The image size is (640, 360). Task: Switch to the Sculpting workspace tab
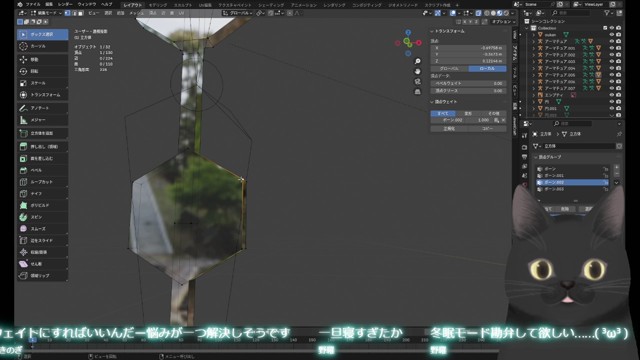(182, 5)
